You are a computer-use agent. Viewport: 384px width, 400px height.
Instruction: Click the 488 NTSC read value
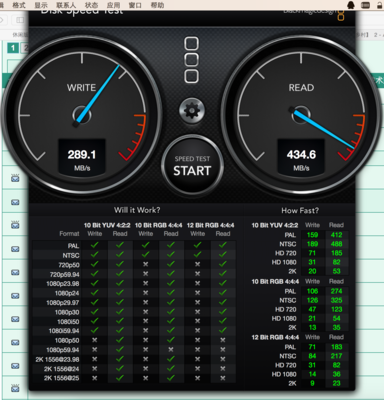[x=337, y=244]
